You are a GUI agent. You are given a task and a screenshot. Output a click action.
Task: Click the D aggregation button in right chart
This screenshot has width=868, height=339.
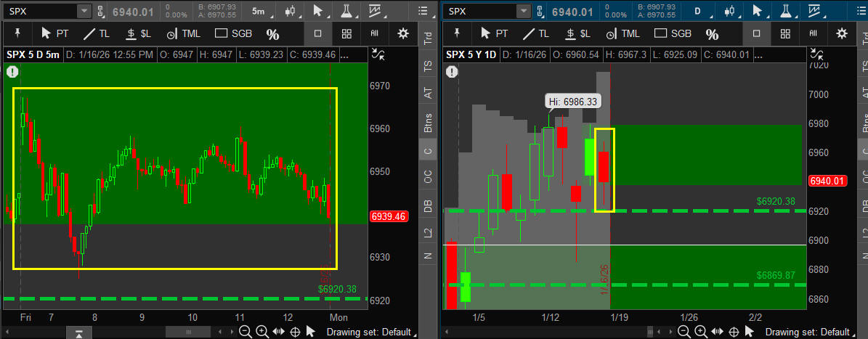tap(698, 11)
